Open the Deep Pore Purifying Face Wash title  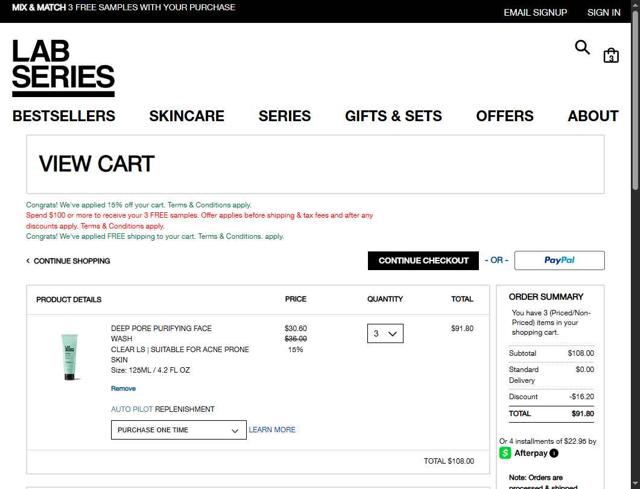[161, 333]
